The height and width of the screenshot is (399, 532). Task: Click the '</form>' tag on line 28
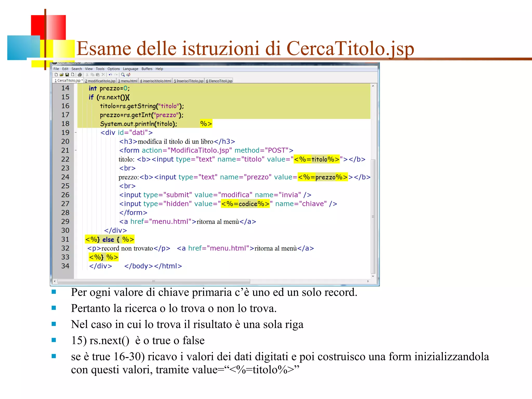pos(133,213)
